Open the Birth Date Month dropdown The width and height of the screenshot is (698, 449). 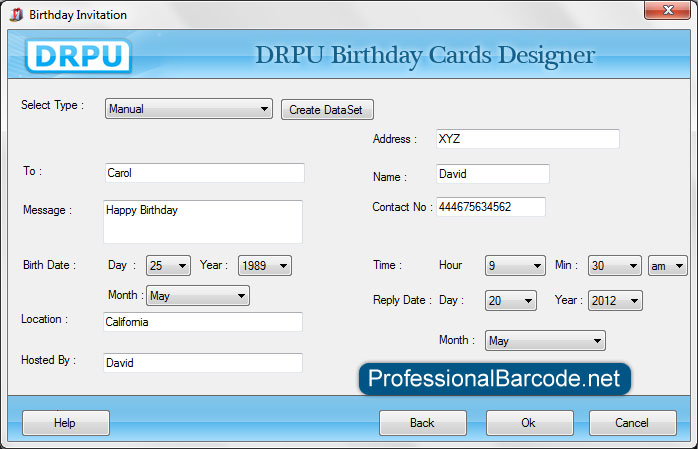click(x=198, y=295)
